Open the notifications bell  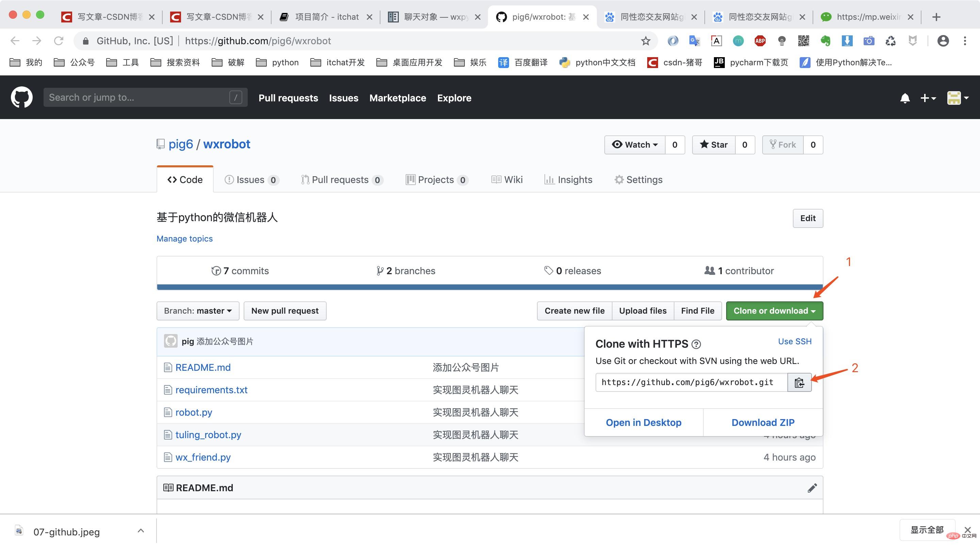905,98
